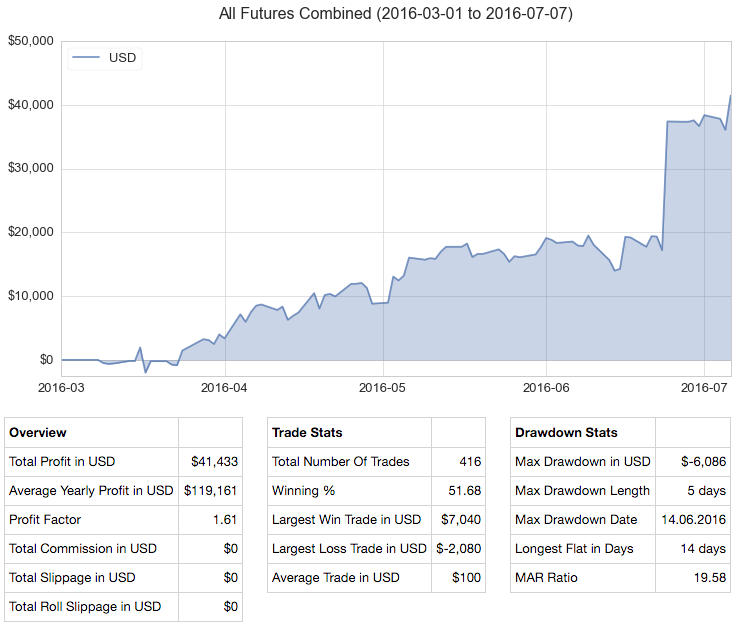Click the Drawdown Stats table header

pyautogui.click(x=566, y=433)
